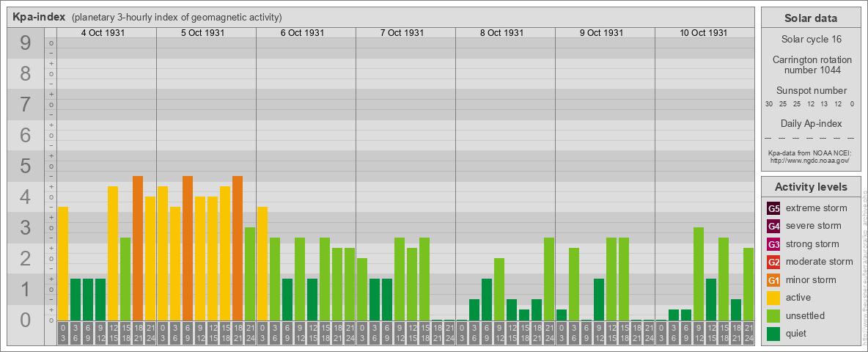The image size is (868, 352).
Task: Click the green 0-3 bar on 7 Oct
Action: tap(362, 290)
